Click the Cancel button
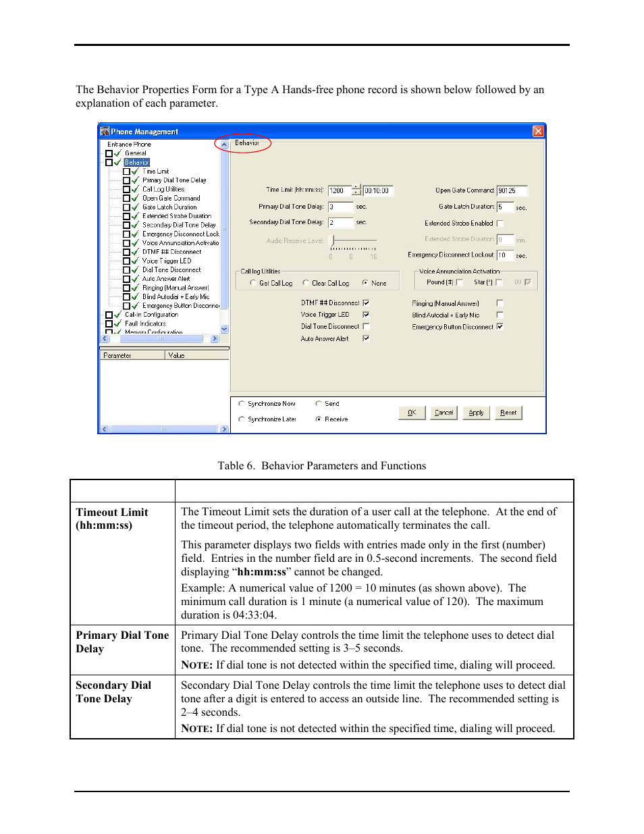 444,413
